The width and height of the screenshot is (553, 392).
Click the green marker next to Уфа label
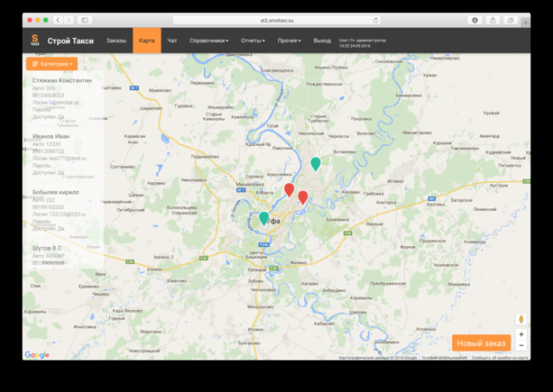pyautogui.click(x=264, y=218)
